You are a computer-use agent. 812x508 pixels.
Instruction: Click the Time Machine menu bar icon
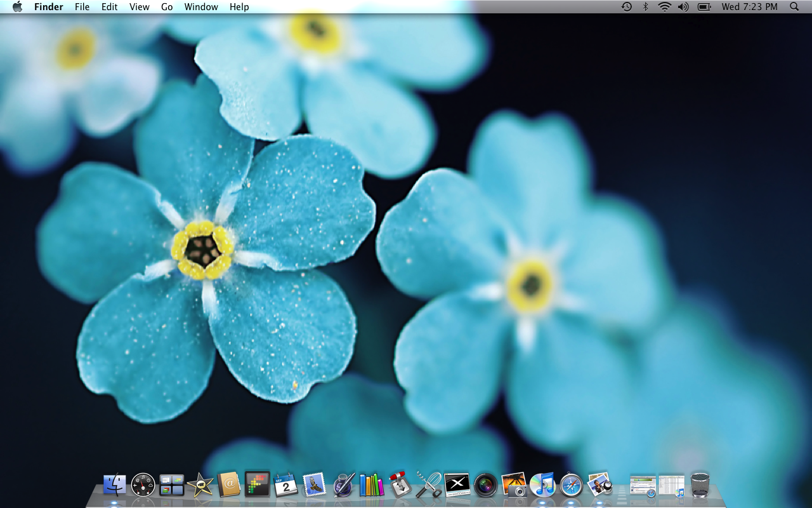click(626, 7)
